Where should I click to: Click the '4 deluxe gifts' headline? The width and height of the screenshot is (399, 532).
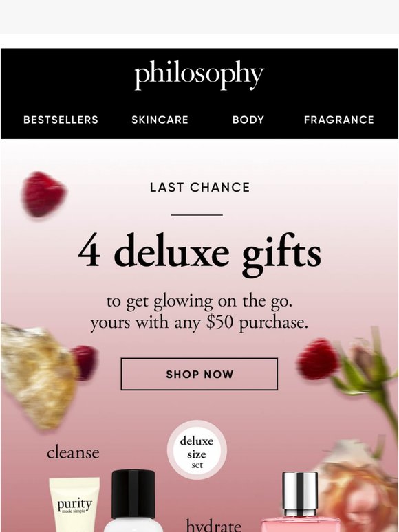click(x=199, y=254)
